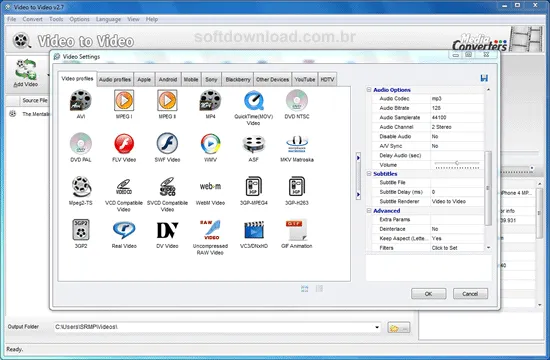This screenshot has height=360, width=550.
Task: Pick the QuickTime(MOV) Video profile
Action: [253, 101]
